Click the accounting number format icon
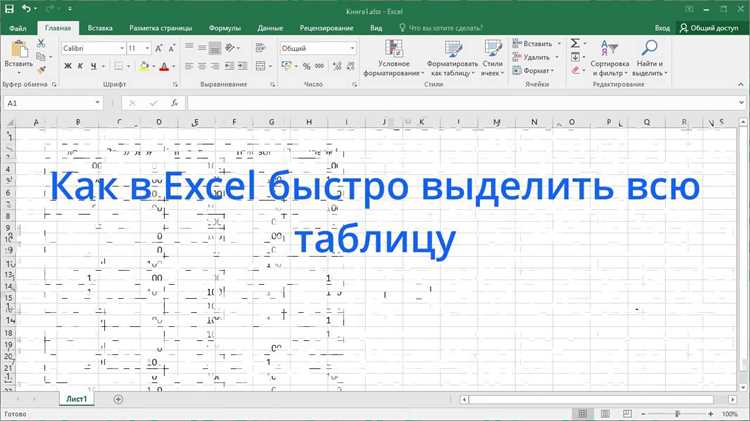The image size is (750, 421). 287,66
